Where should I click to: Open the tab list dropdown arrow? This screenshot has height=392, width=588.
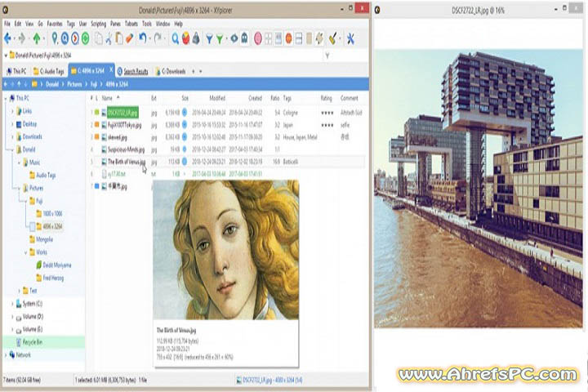tap(201, 71)
